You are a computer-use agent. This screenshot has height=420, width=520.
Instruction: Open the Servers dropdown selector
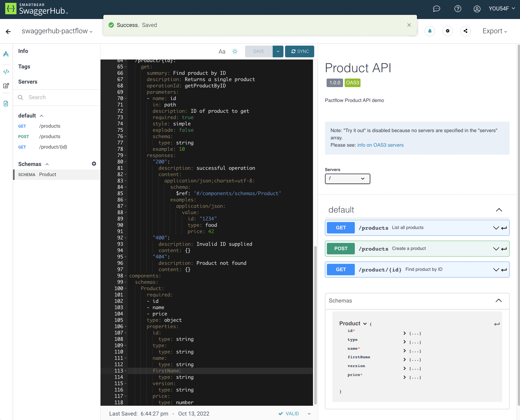347,179
